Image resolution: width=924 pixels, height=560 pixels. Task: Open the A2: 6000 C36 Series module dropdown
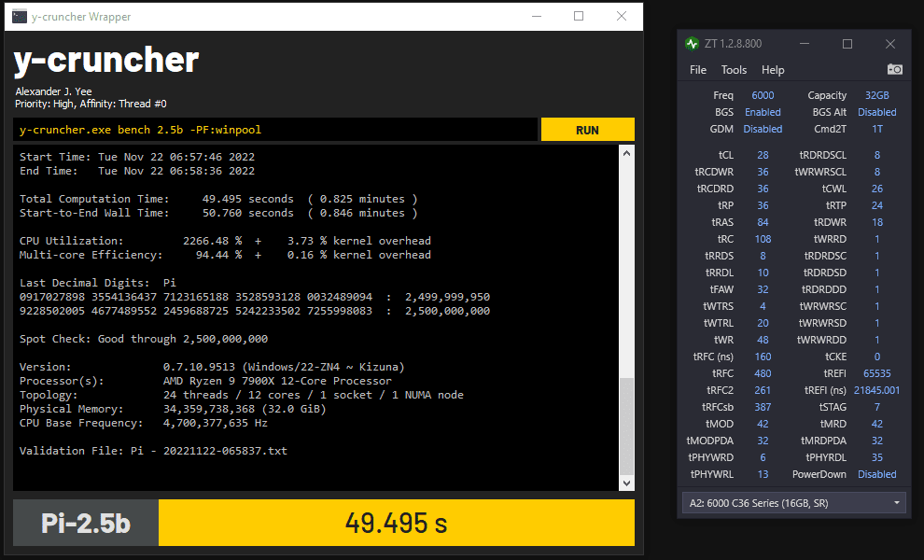pos(793,503)
